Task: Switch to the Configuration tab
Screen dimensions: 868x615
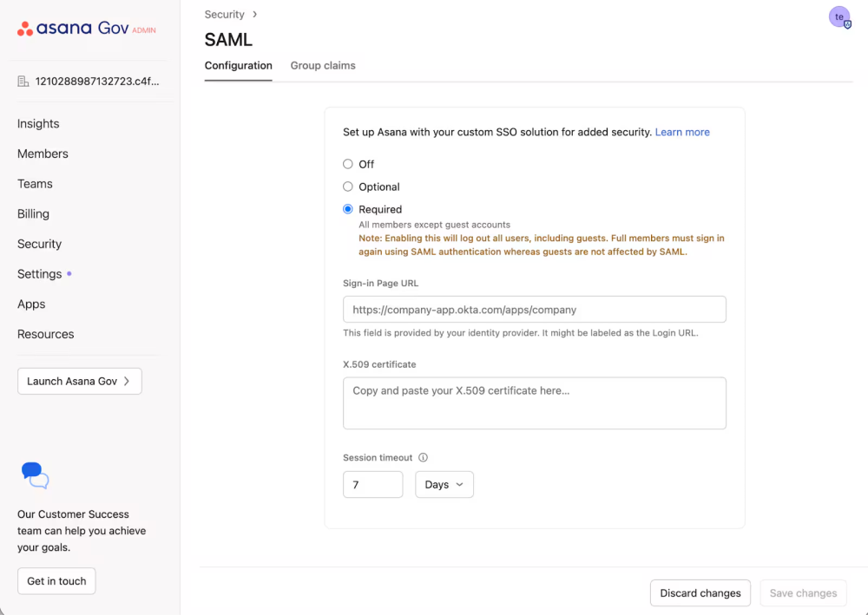Action: pos(238,66)
